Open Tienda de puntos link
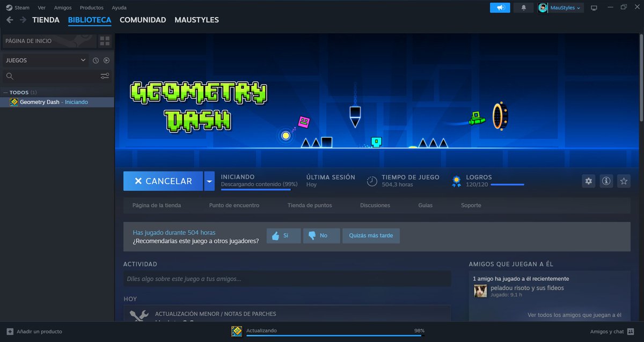Viewport: 644px width, 342px height. click(x=310, y=205)
